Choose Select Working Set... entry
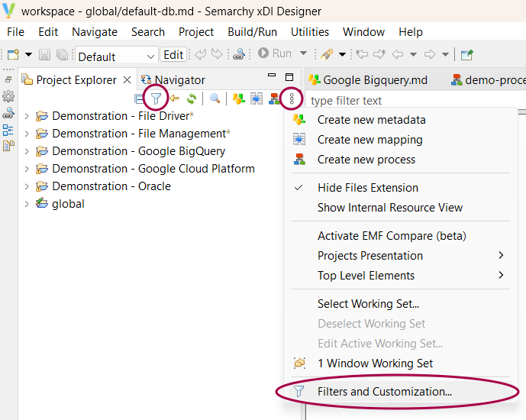This screenshot has width=526, height=420. 401,304
